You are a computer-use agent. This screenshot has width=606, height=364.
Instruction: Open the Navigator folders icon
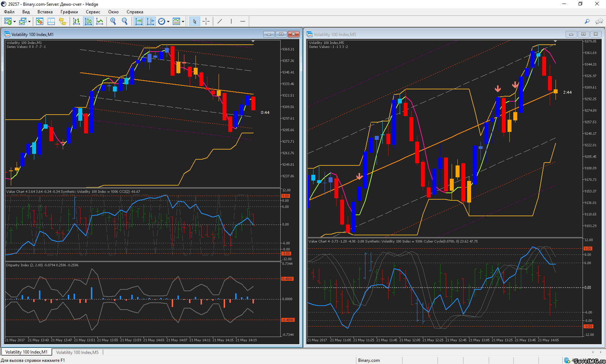click(63, 22)
